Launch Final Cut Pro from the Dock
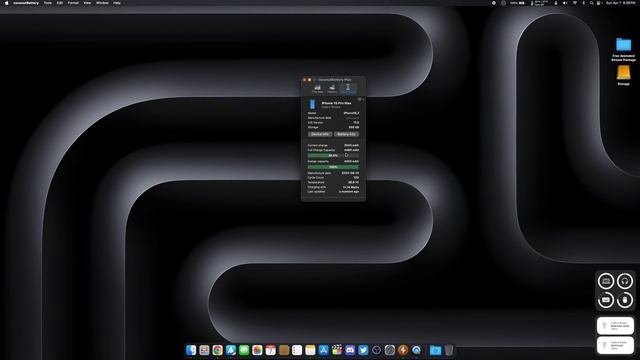Viewport: 640px width, 360px height. 337,350
